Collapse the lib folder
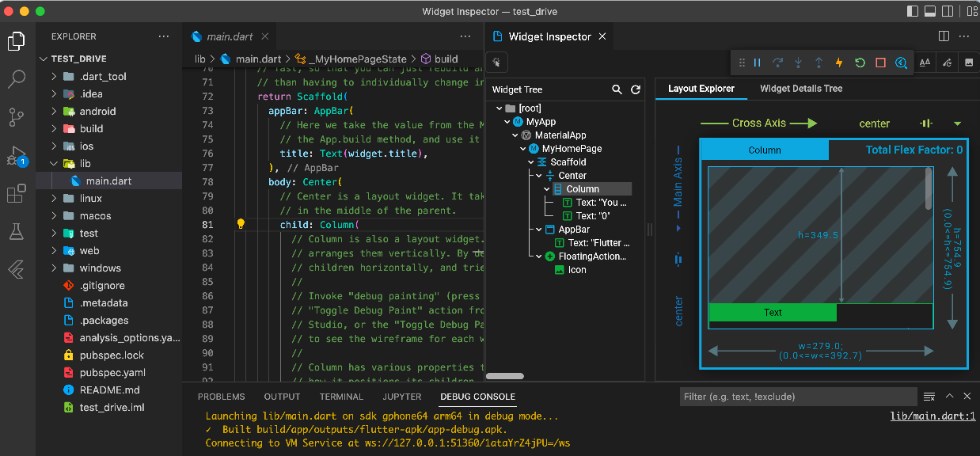 54,164
